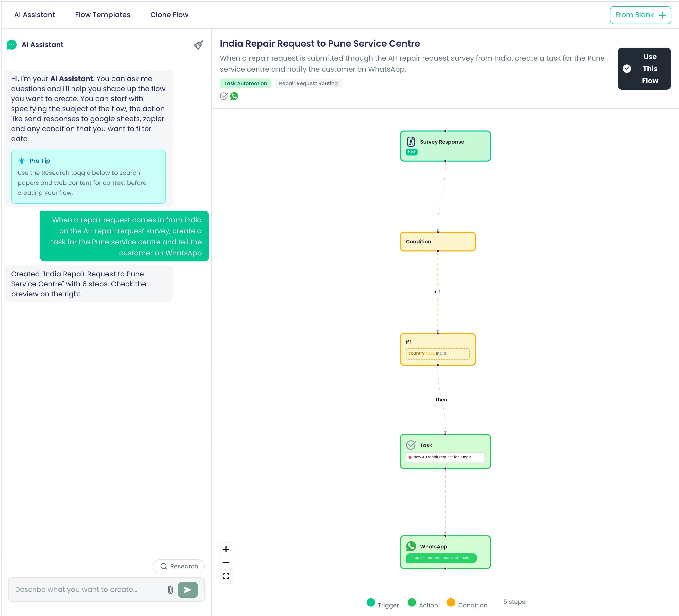Send the message with the arrow button
Viewport: 679px width, 616px height.
(x=188, y=590)
